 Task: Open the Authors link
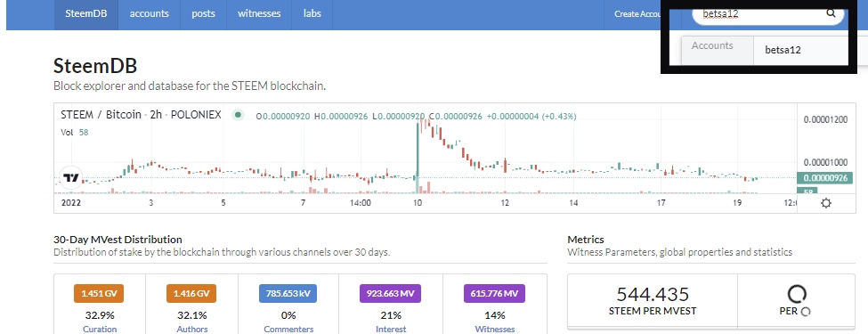click(x=192, y=329)
